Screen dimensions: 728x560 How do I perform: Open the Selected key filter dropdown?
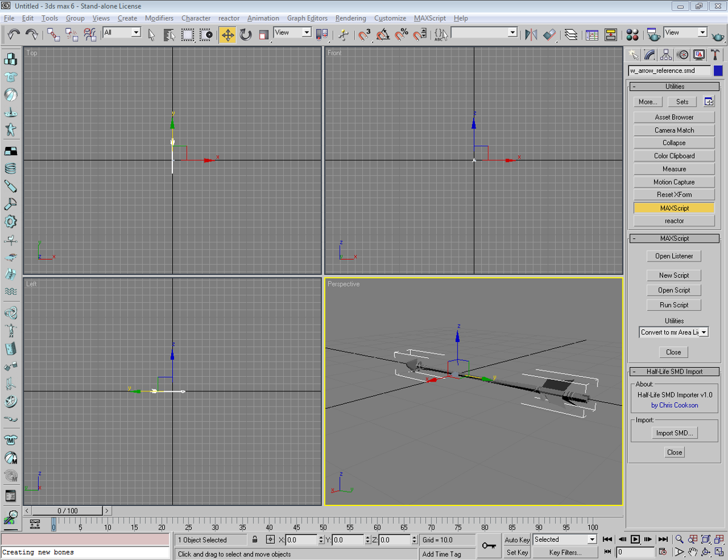(564, 539)
